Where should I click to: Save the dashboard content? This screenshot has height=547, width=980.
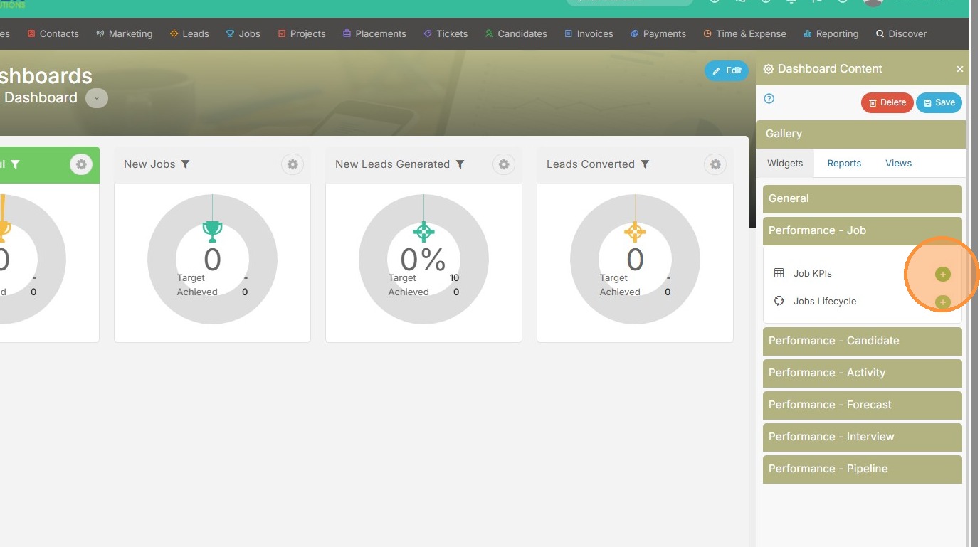click(x=939, y=102)
